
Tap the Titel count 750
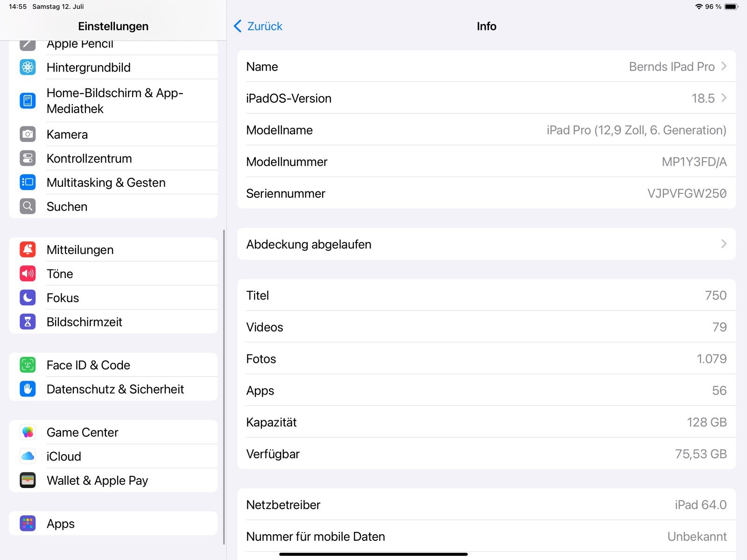[x=716, y=296]
